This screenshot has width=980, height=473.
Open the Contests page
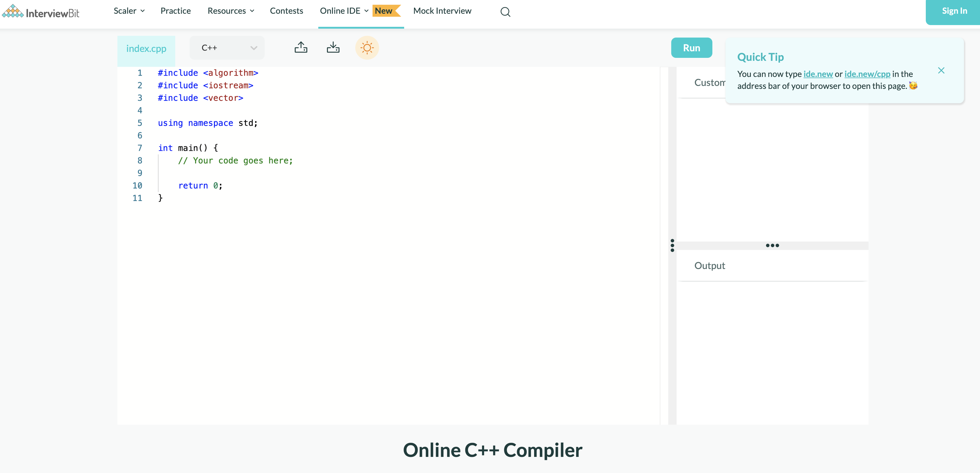pos(286,11)
